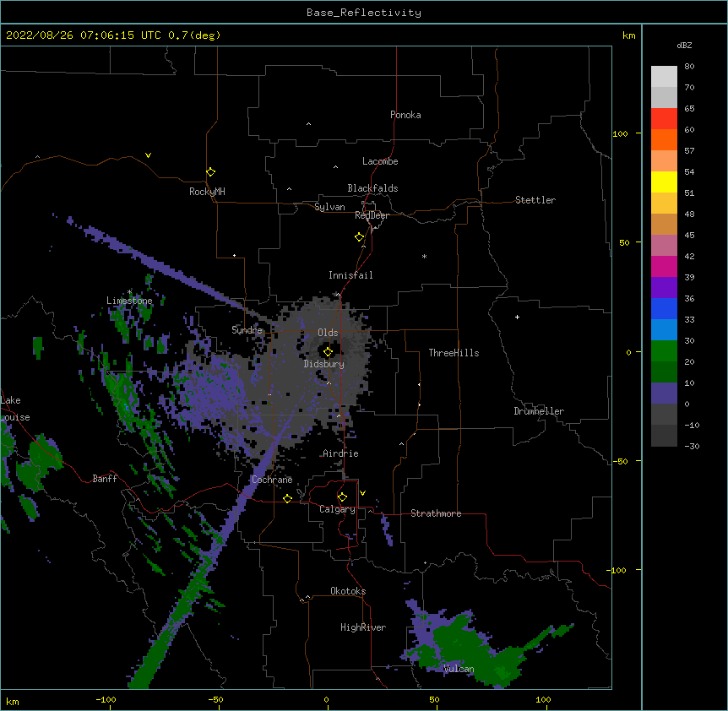The height and width of the screenshot is (711, 728).
Task: Select the Drumheller label
Action: (x=539, y=411)
